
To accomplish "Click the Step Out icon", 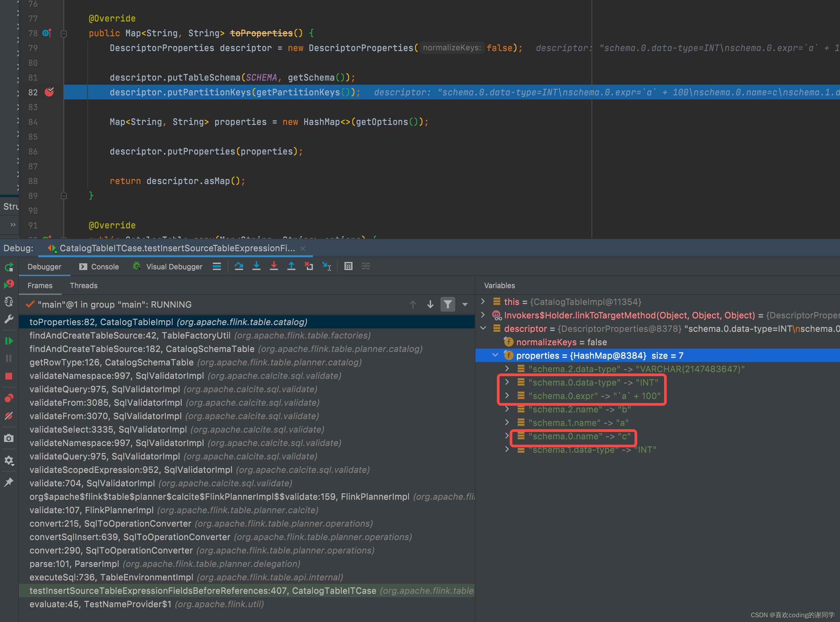I will [291, 266].
